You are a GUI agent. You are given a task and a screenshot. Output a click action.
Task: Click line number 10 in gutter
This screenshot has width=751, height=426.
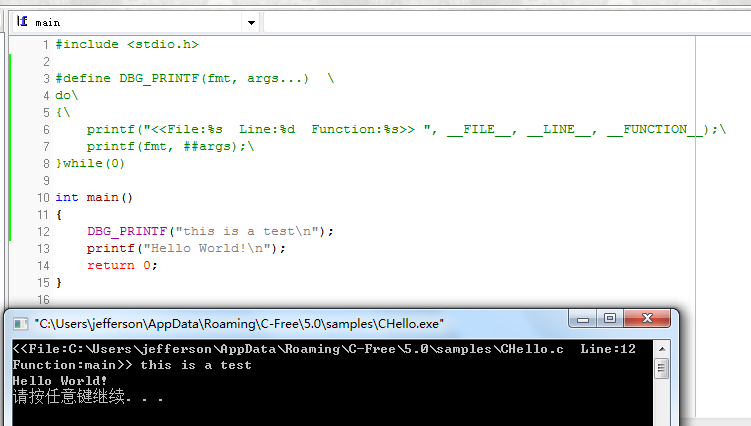[x=43, y=198]
